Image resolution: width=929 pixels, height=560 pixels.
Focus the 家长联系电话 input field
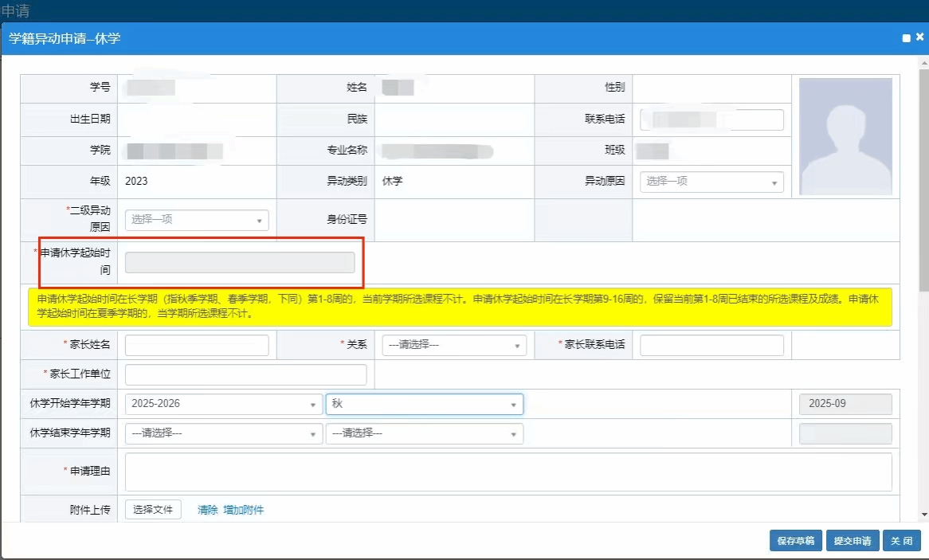click(x=711, y=345)
